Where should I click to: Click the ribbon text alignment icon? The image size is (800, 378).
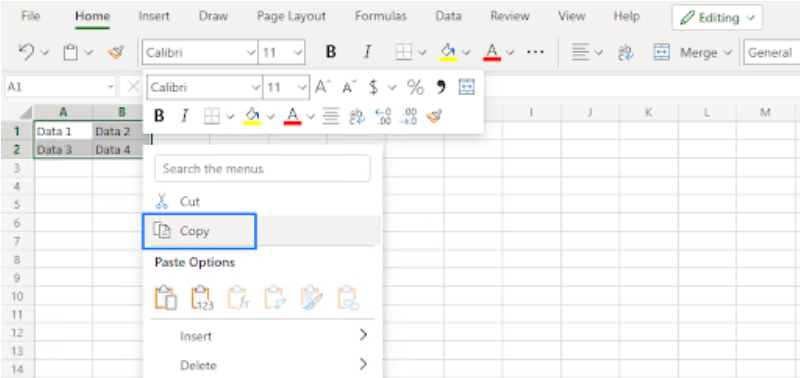click(580, 52)
